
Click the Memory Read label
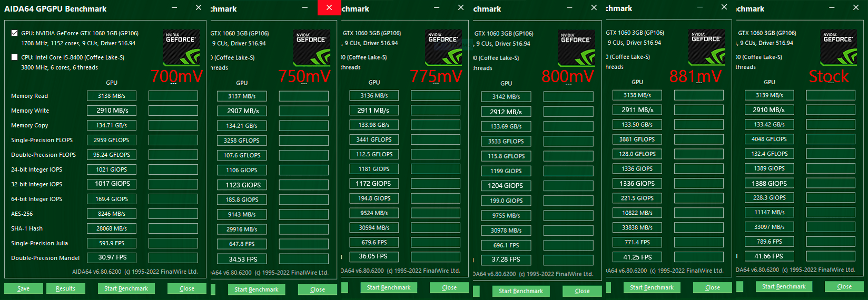tap(29, 96)
